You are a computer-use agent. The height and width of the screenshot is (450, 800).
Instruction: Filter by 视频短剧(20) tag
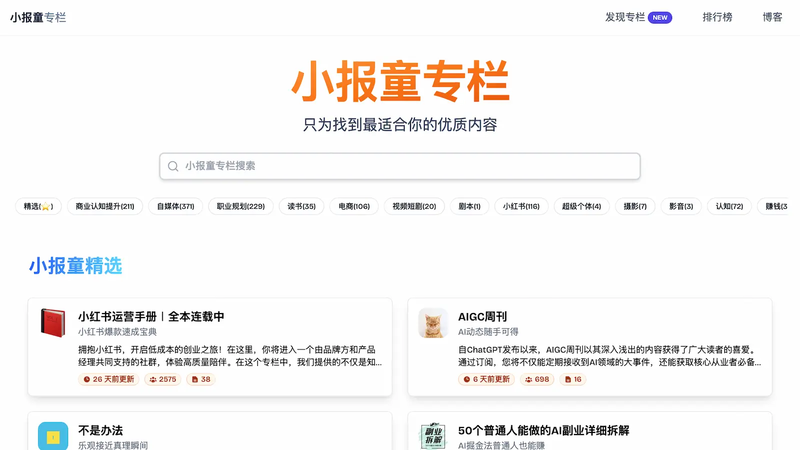click(414, 206)
